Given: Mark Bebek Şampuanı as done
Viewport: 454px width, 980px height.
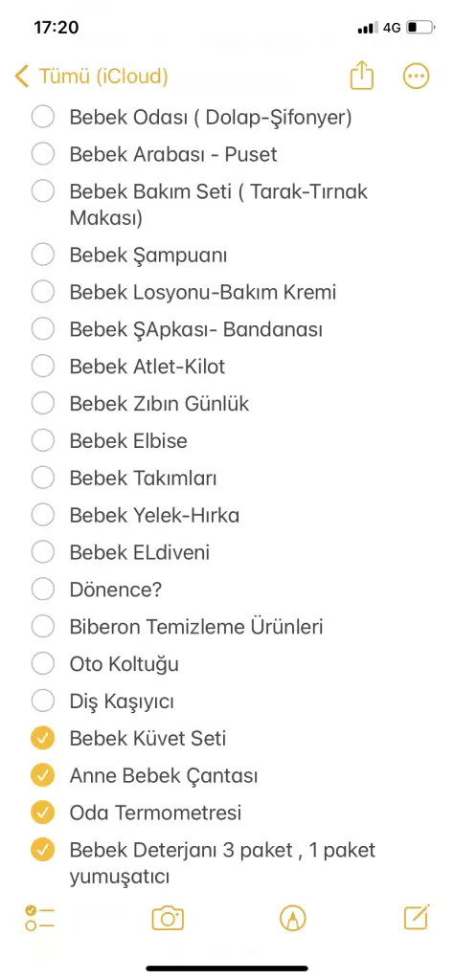Looking at the screenshot, I should pos(42,254).
